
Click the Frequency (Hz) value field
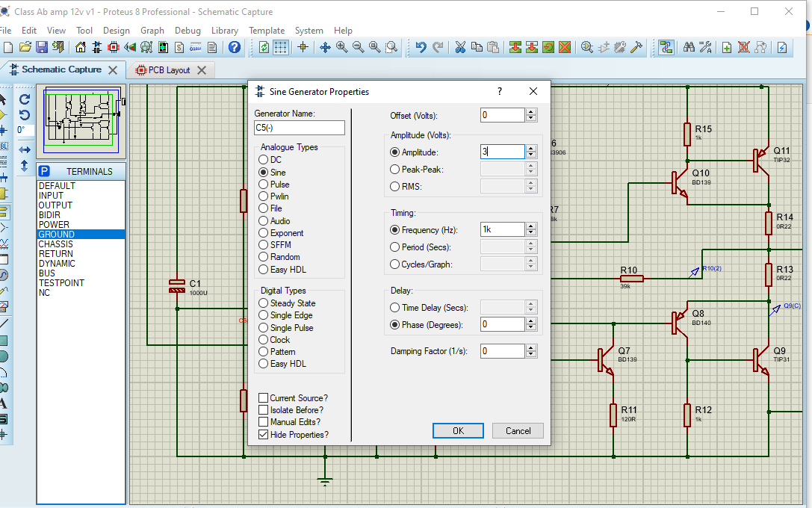pos(502,229)
